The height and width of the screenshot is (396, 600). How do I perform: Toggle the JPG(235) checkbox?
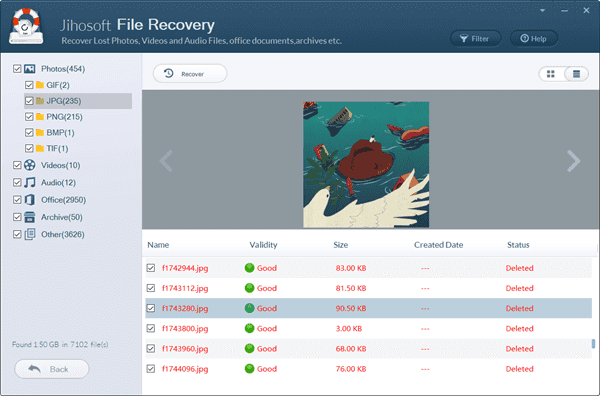click(x=29, y=101)
